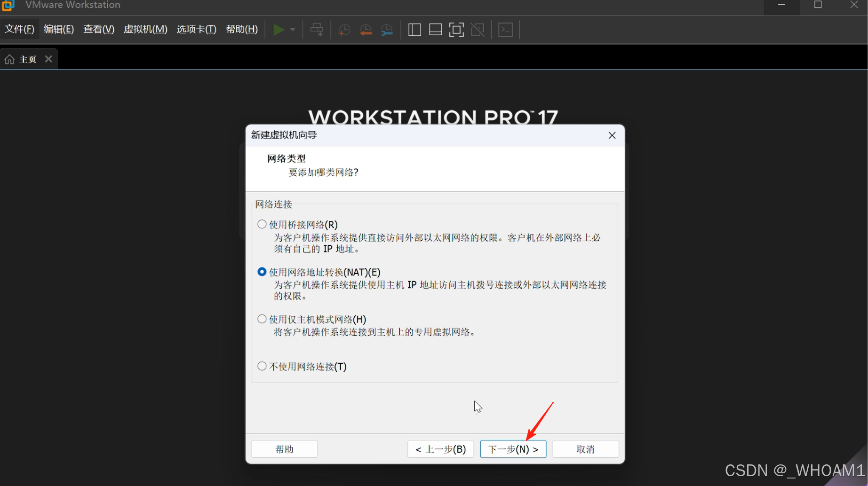
Task: Toggle the library sidebar panel icon
Action: click(414, 30)
